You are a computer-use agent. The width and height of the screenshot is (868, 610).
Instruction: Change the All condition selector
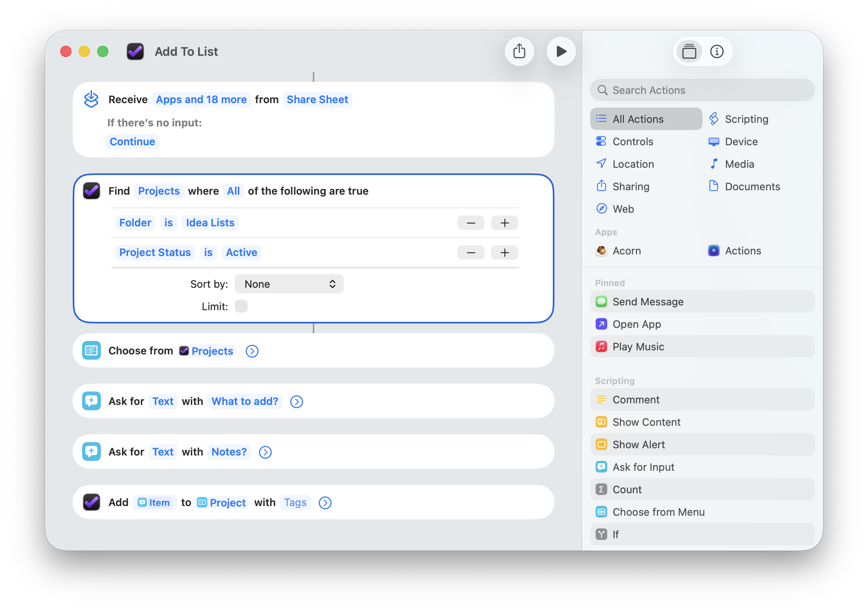coord(233,191)
